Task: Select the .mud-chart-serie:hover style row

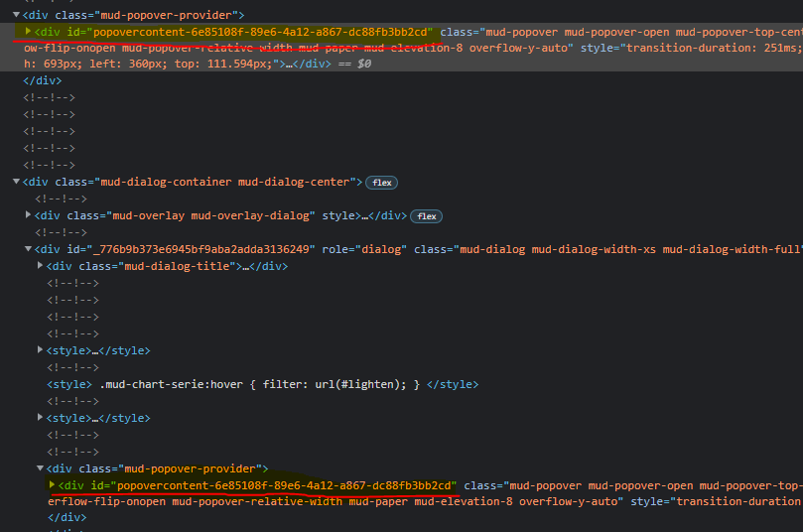Action: (x=263, y=384)
